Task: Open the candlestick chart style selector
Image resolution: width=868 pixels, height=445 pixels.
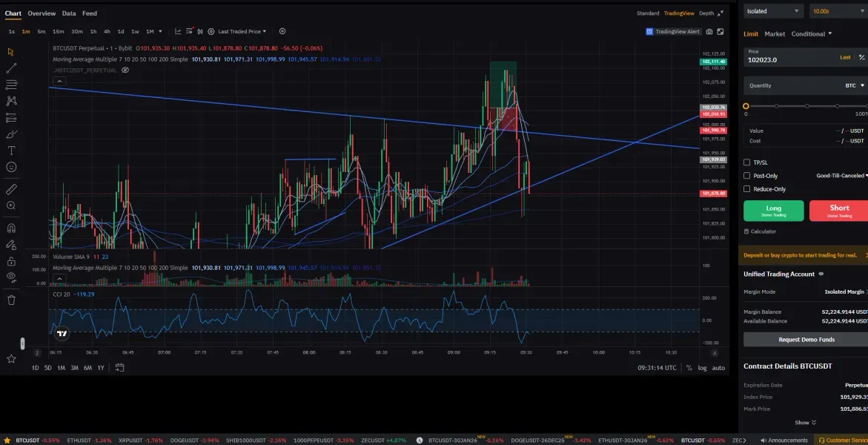Action: (x=200, y=32)
